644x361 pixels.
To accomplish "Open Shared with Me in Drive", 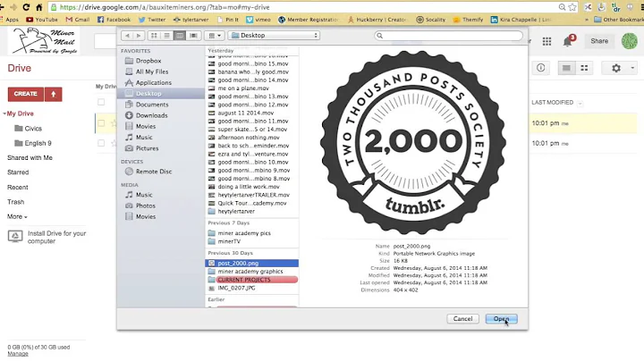I will pos(30,158).
